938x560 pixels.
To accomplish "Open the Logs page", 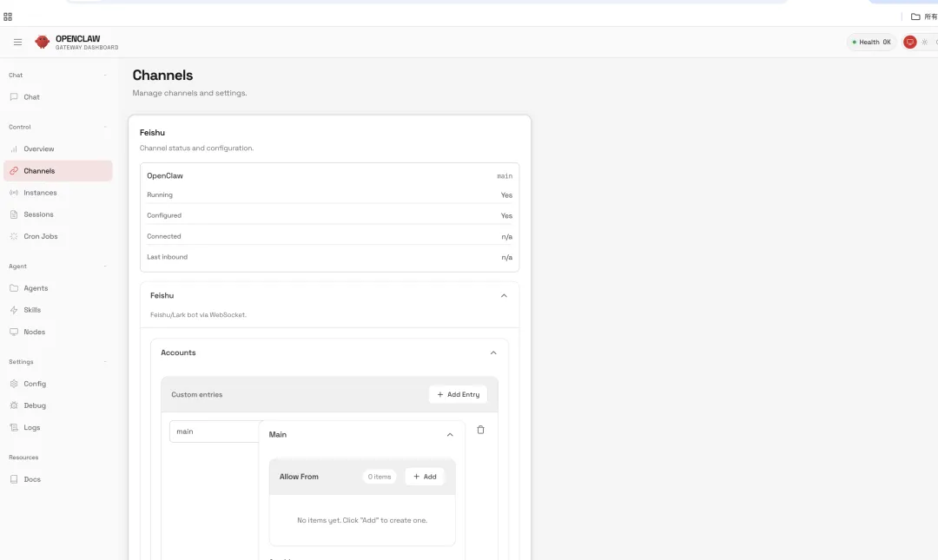I will (58, 427).
